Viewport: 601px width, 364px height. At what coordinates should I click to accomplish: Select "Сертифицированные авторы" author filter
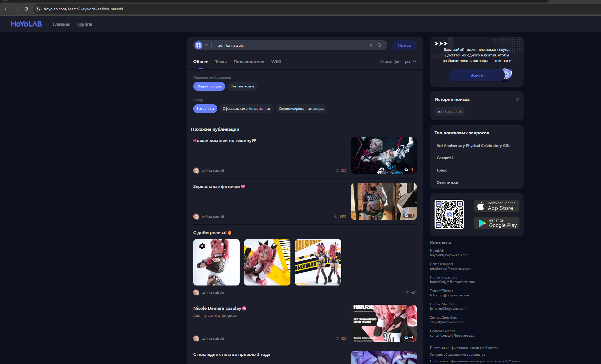click(301, 109)
